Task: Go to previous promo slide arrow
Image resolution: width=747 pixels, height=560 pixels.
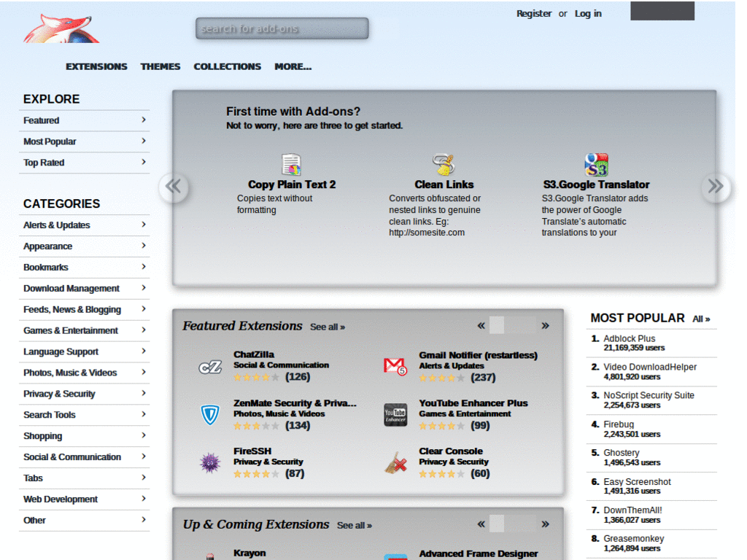Action: click(x=174, y=187)
